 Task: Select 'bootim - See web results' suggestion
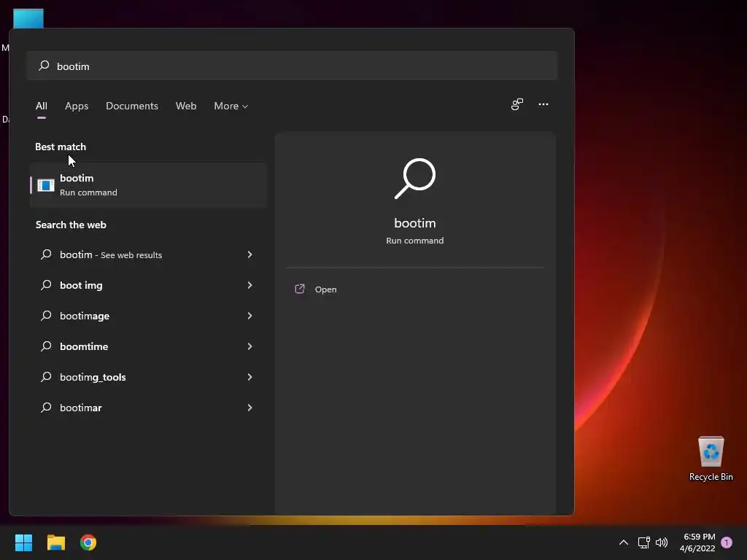point(148,254)
